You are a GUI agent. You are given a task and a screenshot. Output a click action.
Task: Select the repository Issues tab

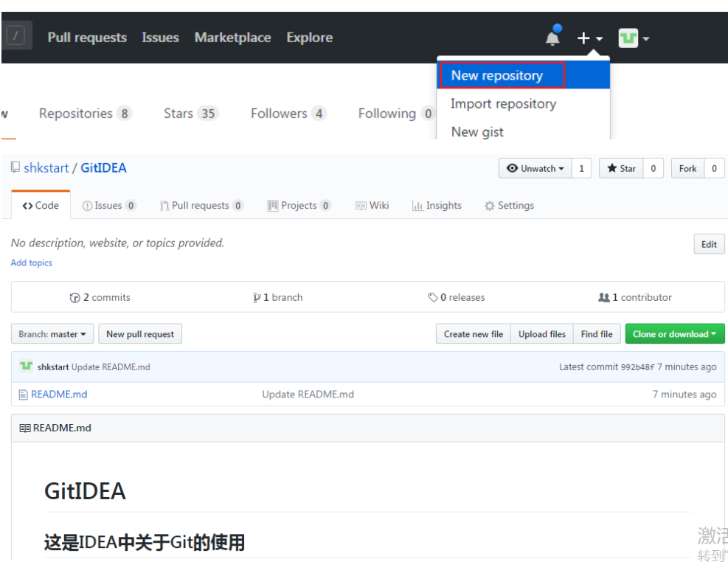[109, 205]
